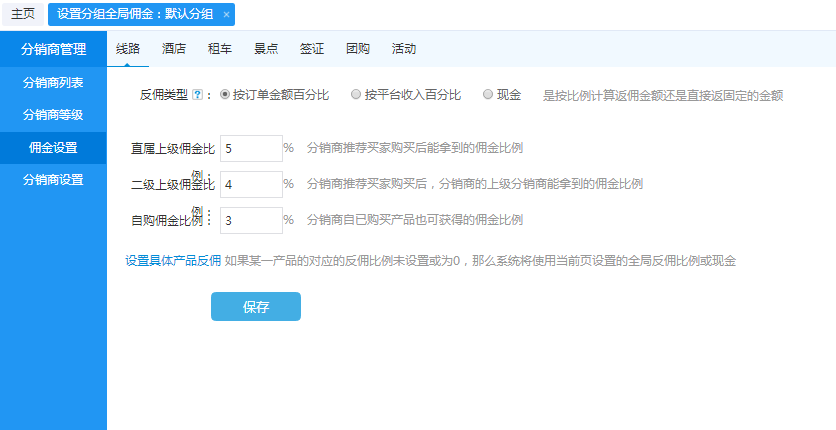Close the 设置分组全局佣金 tab

pyautogui.click(x=226, y=14)
